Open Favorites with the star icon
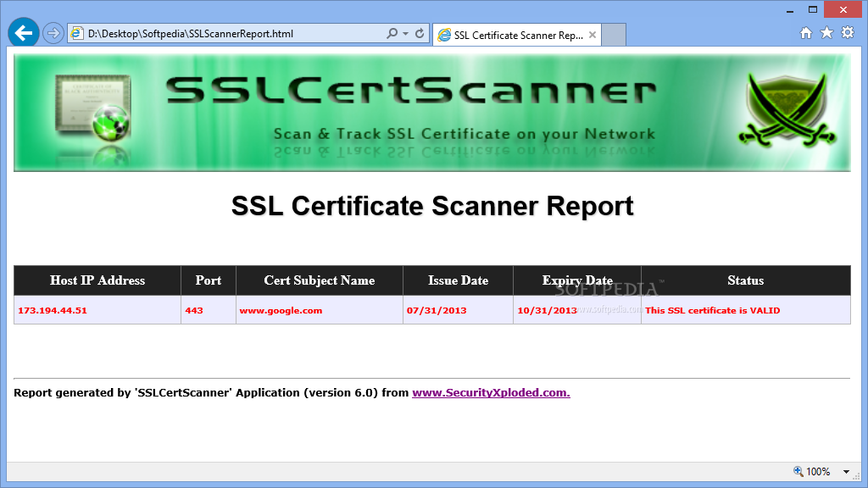Screen dimensions: 868x488 pyautogui.click(x=826, y=33)
